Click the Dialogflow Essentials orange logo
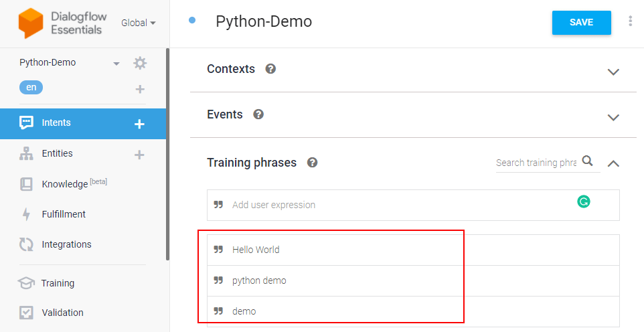The width and height of the screenshot is (644, 332). coord(31,23)
